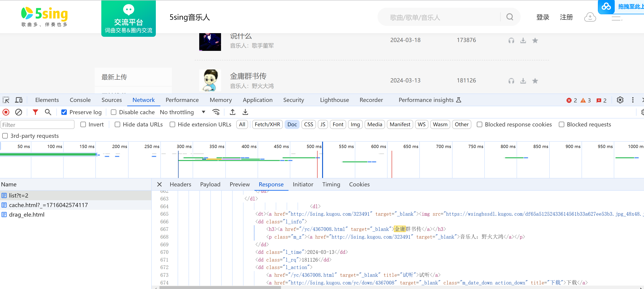Click the inspect element picker icon
Screen dimensions: 644x289
pos(6,100)
